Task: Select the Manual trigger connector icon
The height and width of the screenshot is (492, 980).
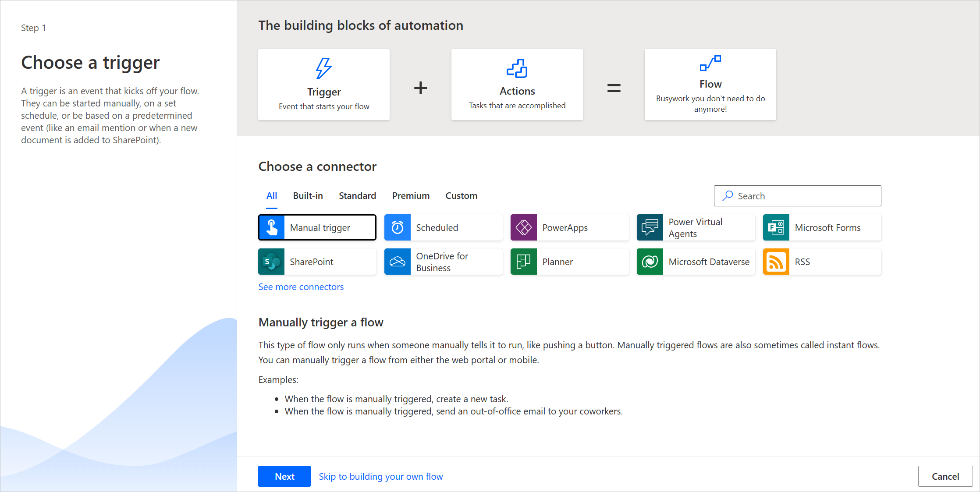Action: (271, 227)
